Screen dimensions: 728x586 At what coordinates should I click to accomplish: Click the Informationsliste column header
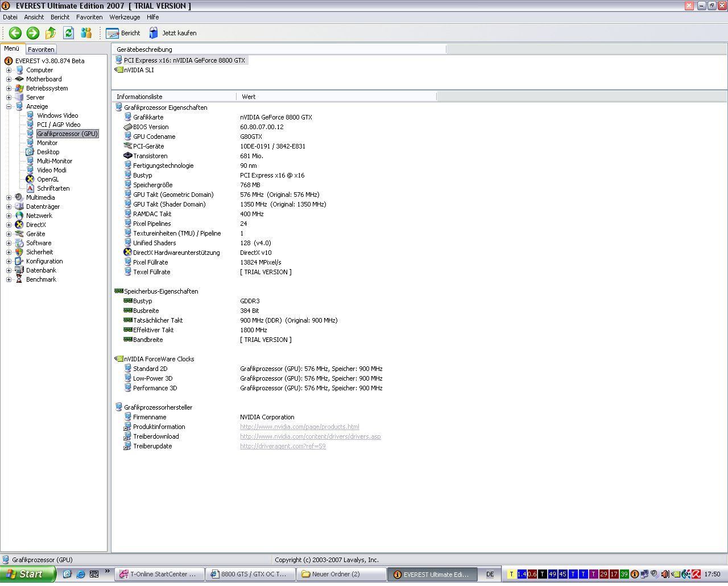[174, 97]
